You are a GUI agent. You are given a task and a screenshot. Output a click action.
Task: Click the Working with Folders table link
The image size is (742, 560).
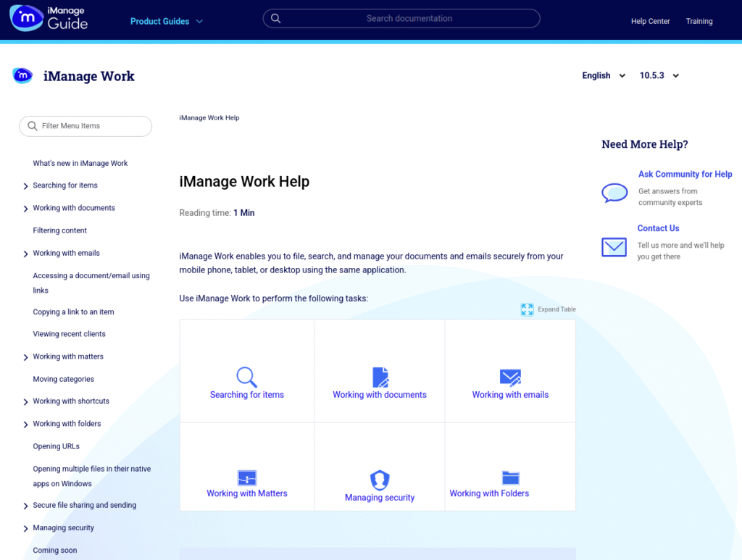(489, 493)
